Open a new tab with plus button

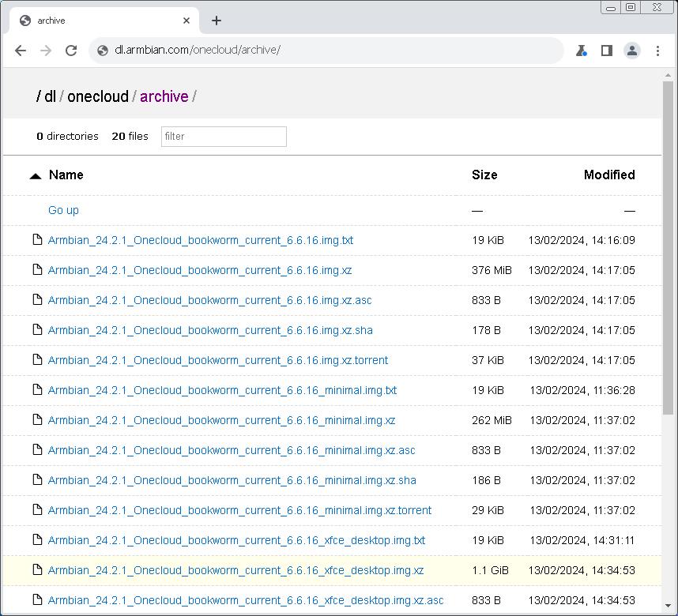pos(217,21)
